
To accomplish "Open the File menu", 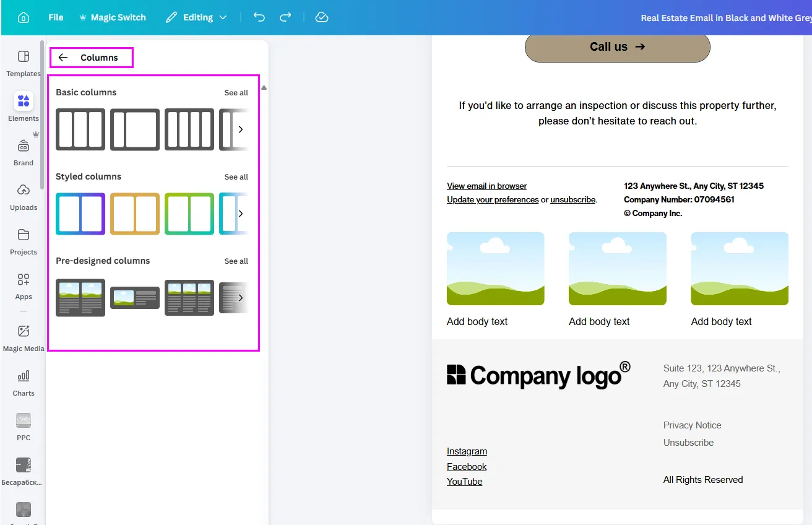I will tap(56, 17).
